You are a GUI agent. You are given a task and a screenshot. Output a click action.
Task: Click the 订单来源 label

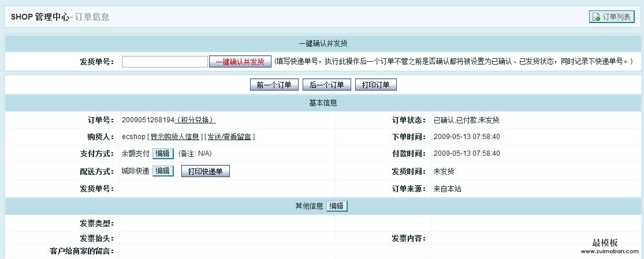[x=409, y=189]
